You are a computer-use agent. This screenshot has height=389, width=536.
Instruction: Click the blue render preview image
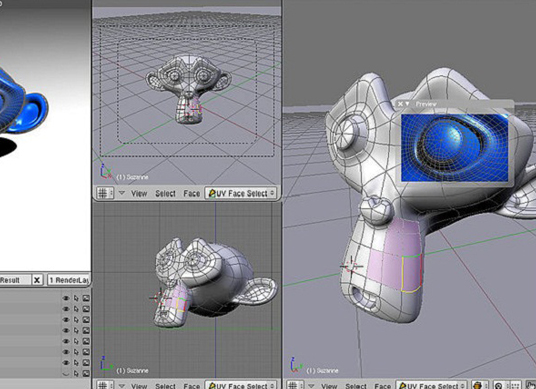coord(454,148)
